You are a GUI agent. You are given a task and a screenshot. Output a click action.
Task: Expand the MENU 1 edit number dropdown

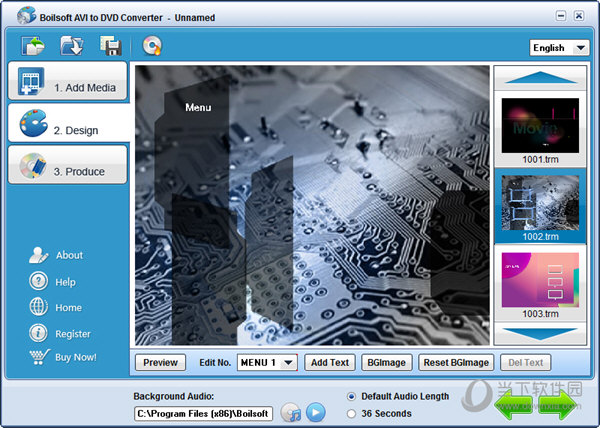(x=266, y=362)
